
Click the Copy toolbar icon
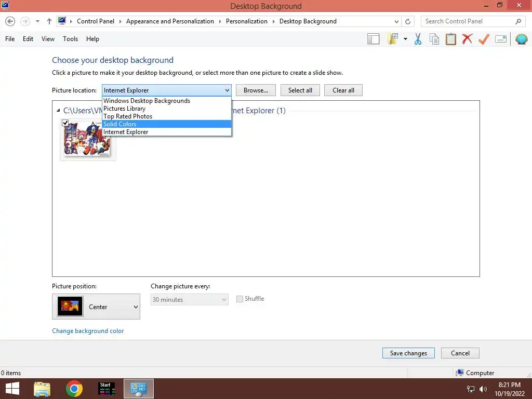(434, 39)
